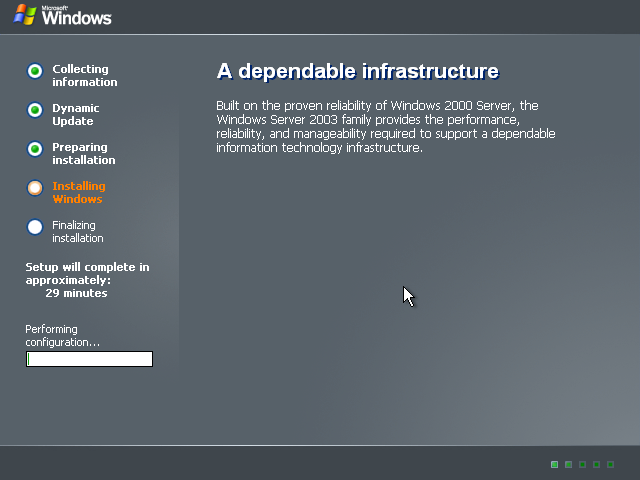Viewport: 640px width, 480px height.
Task: Click the setup progress bar
Action: tap(89, 359)
